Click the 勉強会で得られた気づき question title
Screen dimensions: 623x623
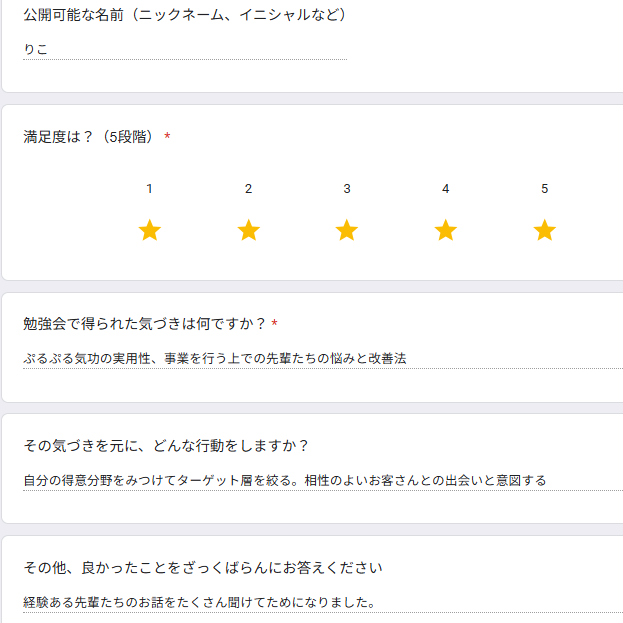[145, 324]
